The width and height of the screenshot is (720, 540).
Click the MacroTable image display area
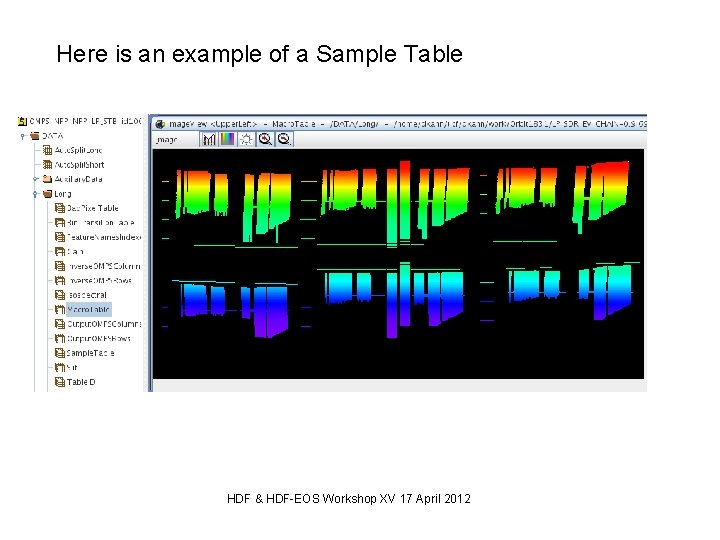[x=398, y=264]
